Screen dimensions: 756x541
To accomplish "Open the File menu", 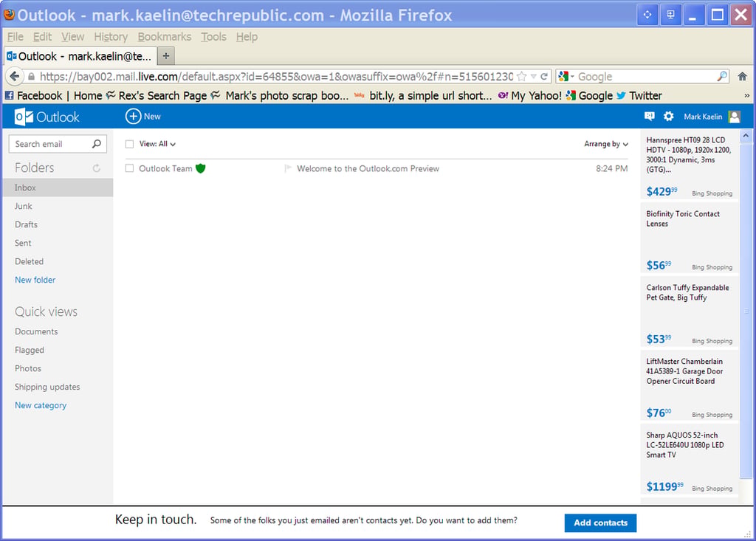I will click(16, 37).
